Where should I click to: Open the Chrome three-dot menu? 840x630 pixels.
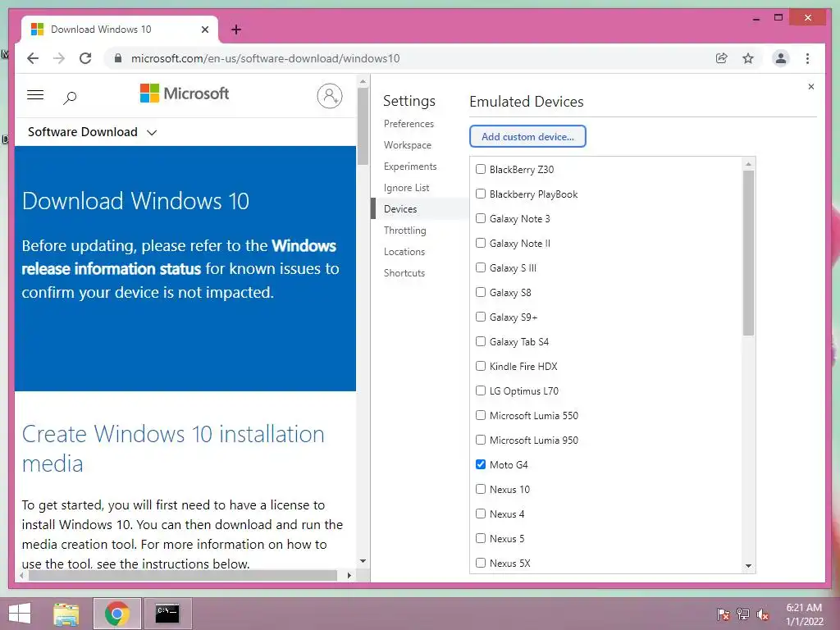pyautogui.click(x=807, y=58)
